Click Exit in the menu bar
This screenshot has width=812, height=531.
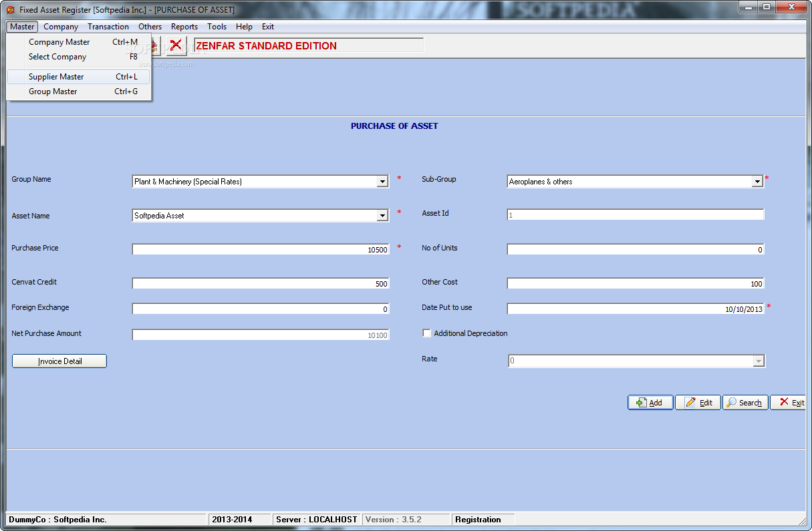[268, 27]
